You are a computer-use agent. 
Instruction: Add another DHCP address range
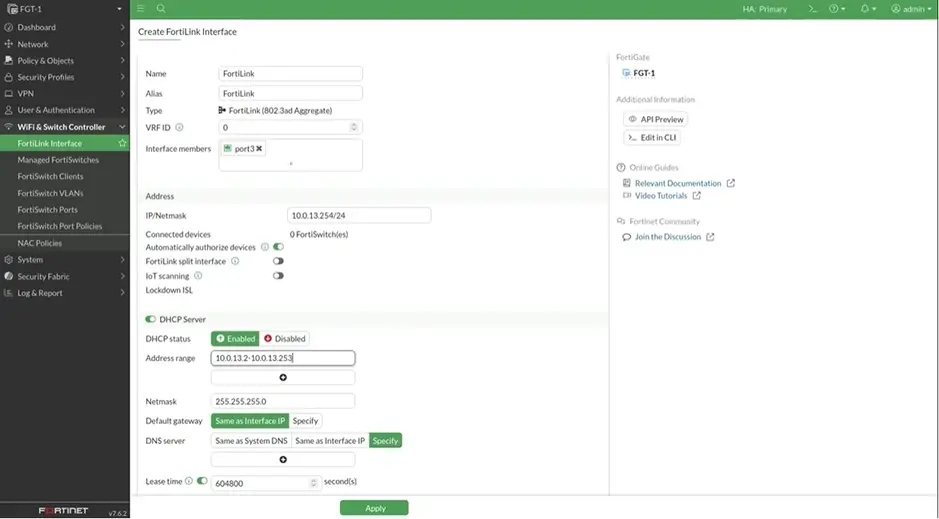[x=283, y=378]
